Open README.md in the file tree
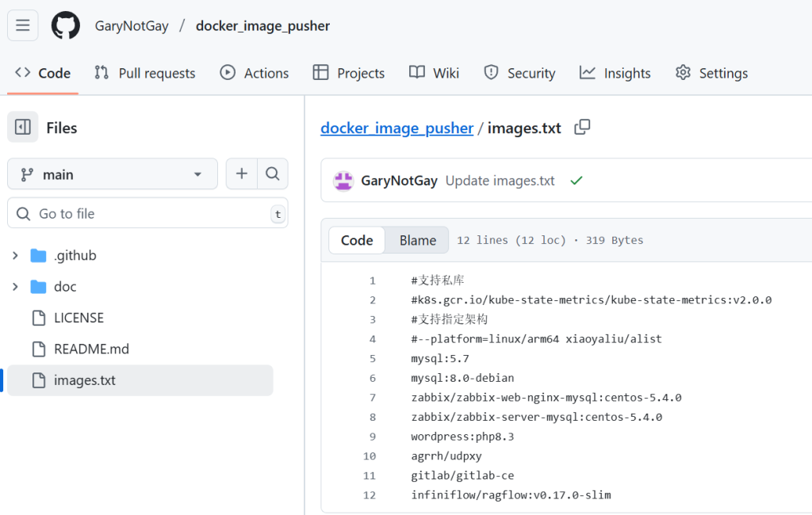812x515 pixels. [x=91, y=349]
